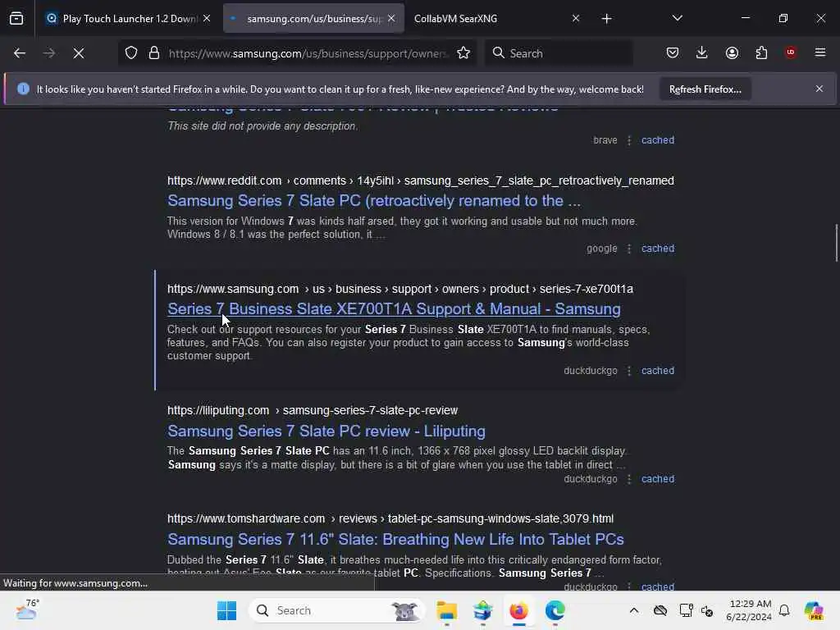Switch to samsung.com business support tab
The width and height of the screenshot is (840, 630).
coord(313,18)
